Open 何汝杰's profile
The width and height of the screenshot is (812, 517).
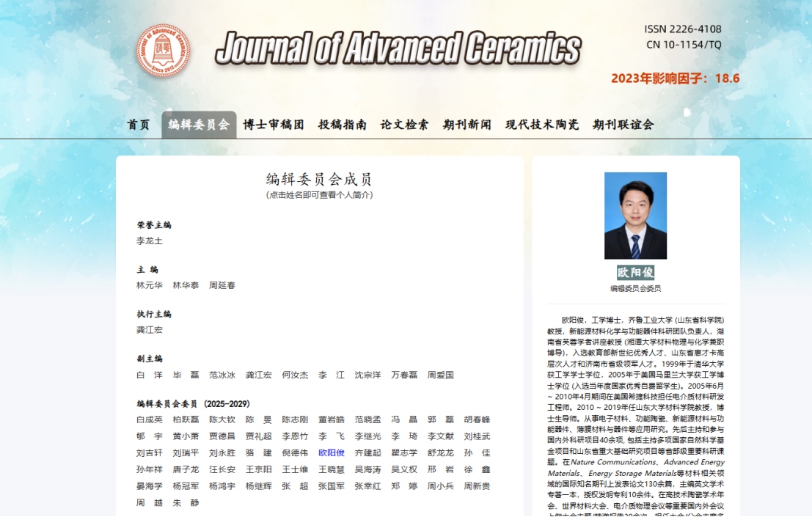pos(295,375)
